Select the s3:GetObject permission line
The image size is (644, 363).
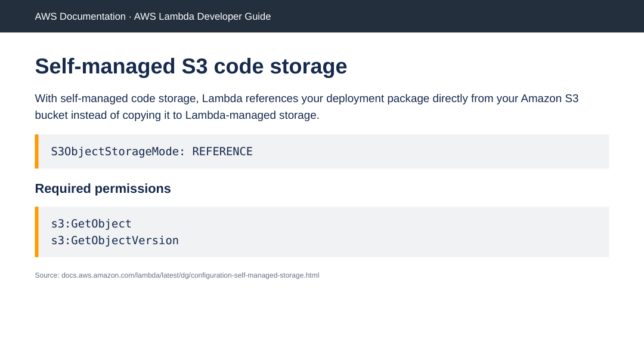91,224
